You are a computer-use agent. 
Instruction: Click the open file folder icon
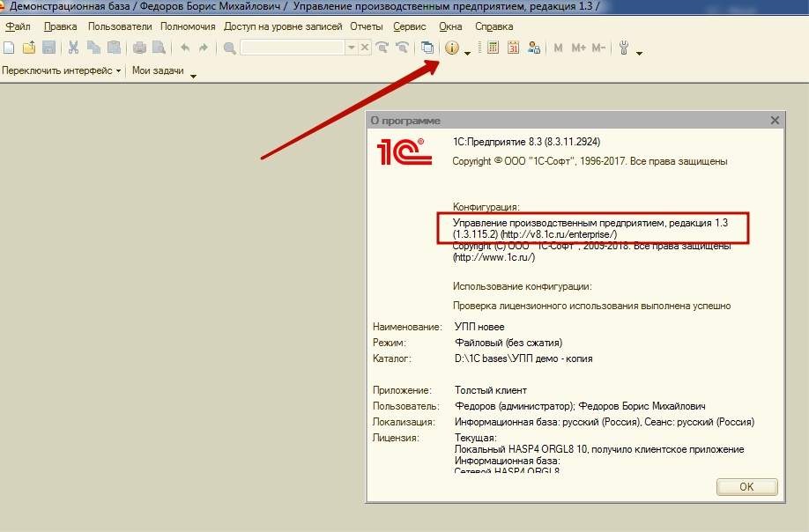(29, 48)
